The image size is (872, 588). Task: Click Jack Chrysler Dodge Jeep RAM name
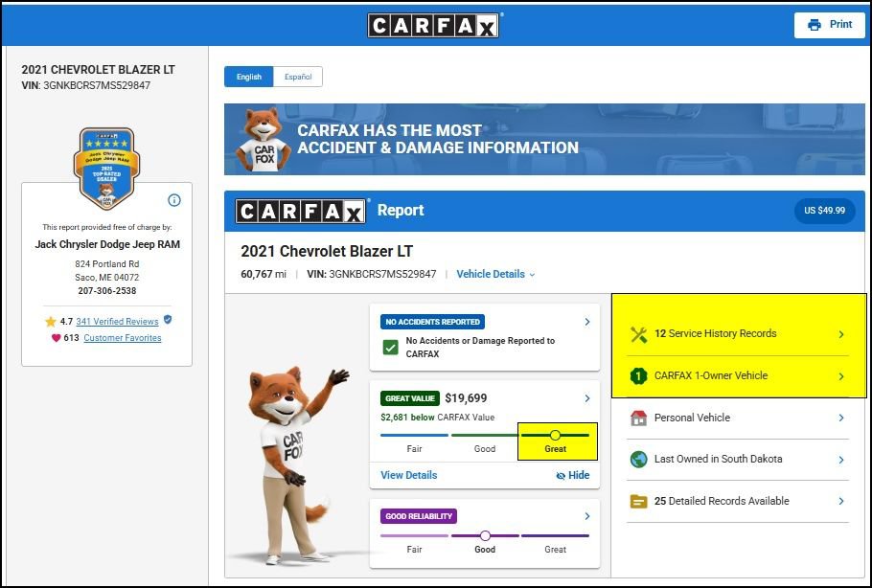[107, 244]
